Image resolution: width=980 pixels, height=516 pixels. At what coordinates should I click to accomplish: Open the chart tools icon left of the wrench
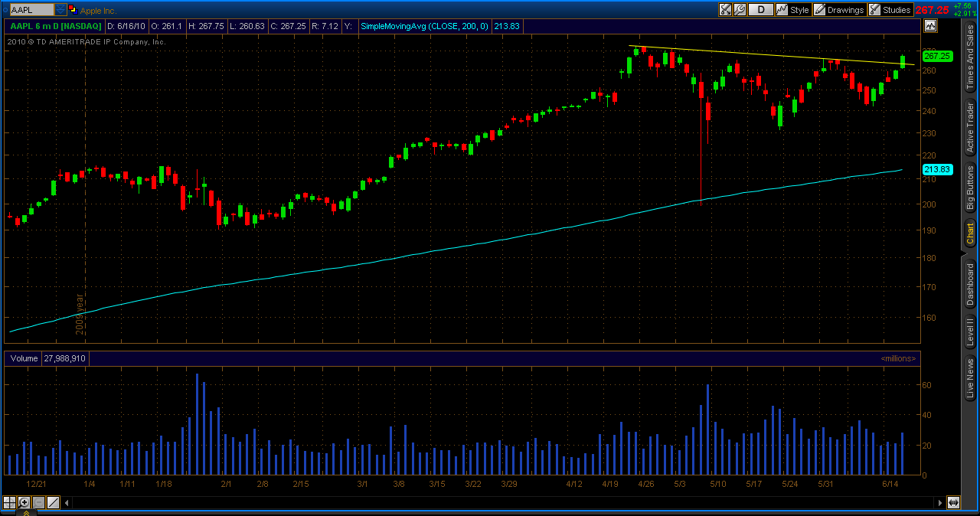(x=725, y=10)
